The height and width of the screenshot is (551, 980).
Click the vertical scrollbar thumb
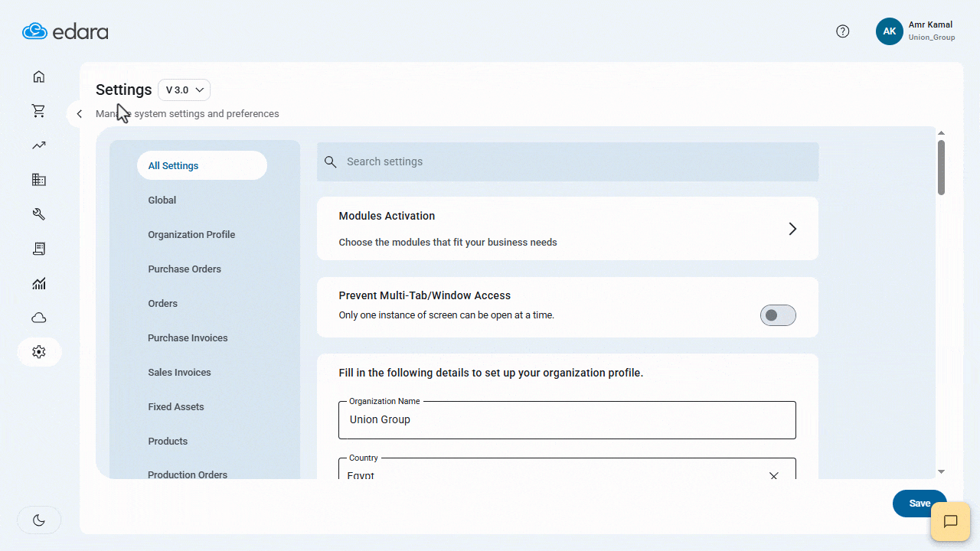click(941, 168)
